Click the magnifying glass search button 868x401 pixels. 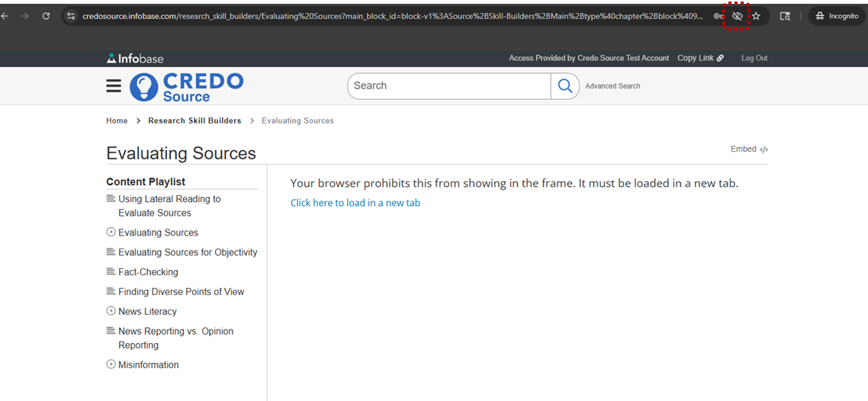coord(564,85)
